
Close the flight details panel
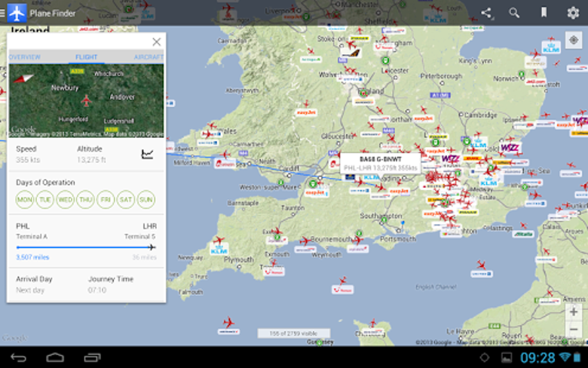157,42
